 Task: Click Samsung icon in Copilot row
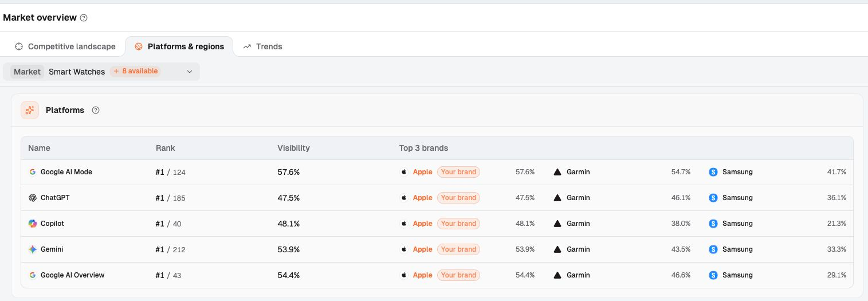713,224
